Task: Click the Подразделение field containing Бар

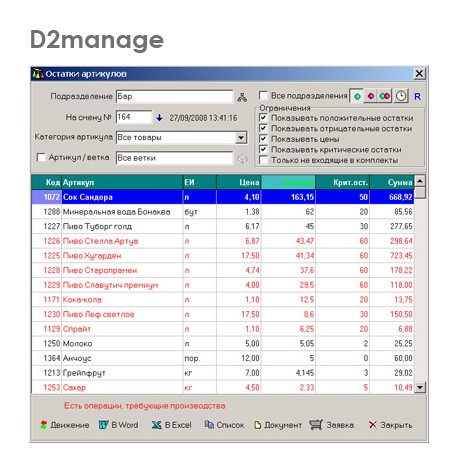Action: coord(174,97)
